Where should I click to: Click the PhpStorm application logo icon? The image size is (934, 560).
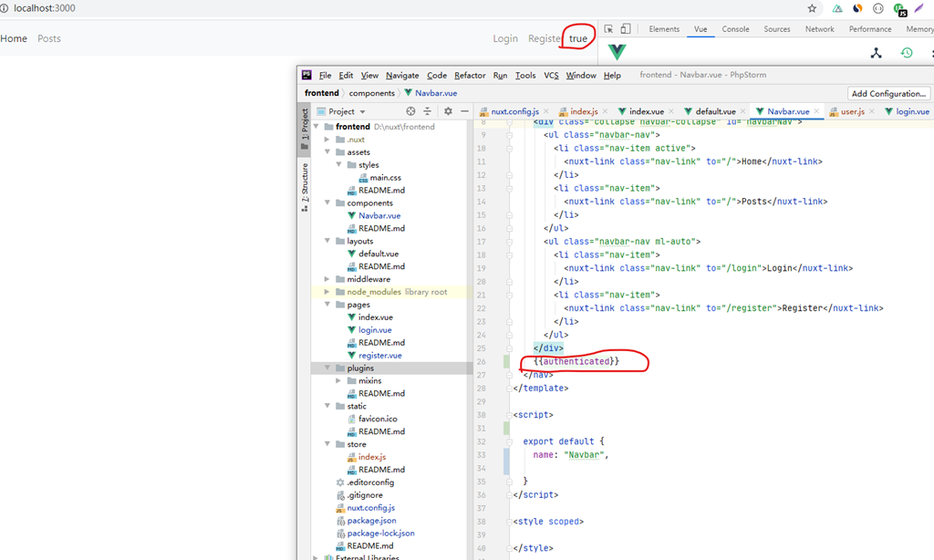306,75
